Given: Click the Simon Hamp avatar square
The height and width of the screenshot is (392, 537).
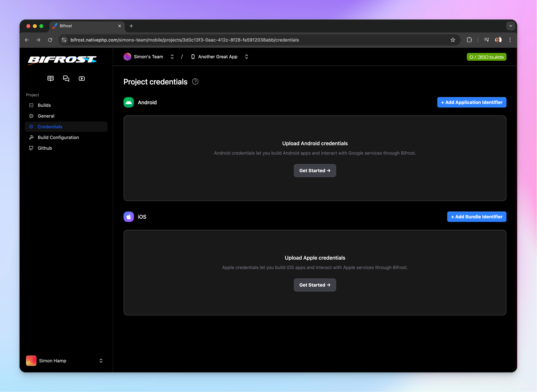Looking at the screenshot, I should click(x=31, y=361).
